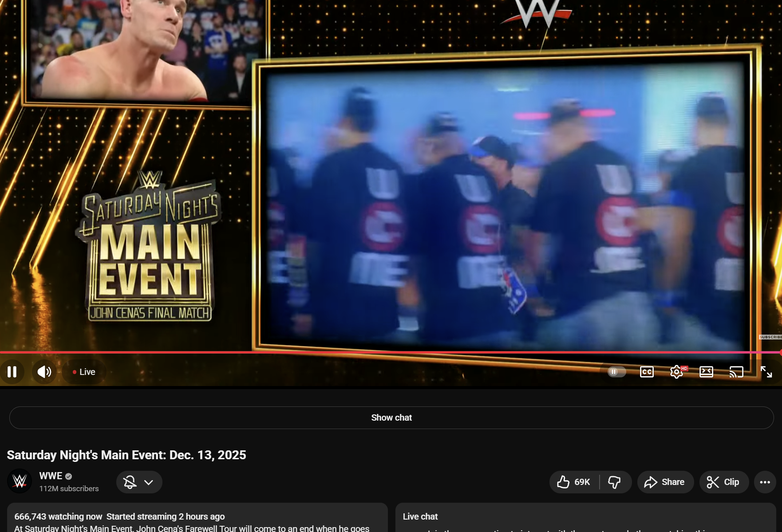Toggle the autoplay switch
Viewport: 782px width, 532px height.
(x=616, y=372)
